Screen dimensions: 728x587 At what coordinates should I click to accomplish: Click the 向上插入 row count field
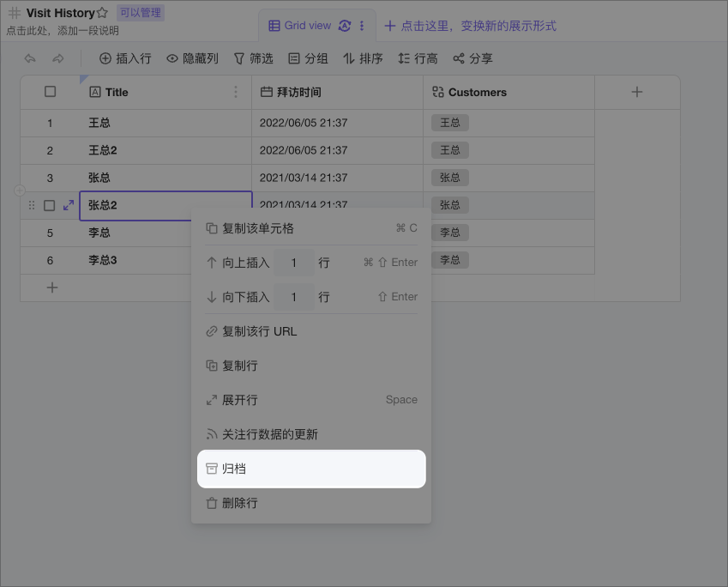point(293,263)
